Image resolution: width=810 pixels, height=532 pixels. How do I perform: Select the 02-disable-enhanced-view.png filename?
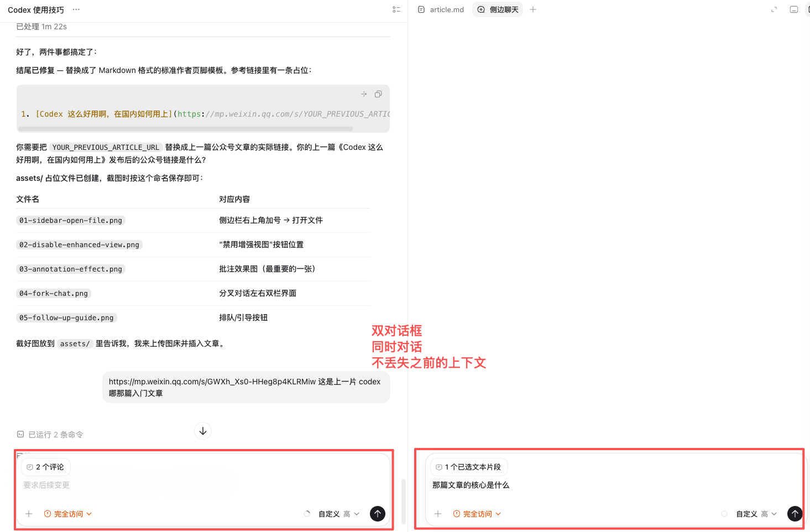click(x=79, y=244)
